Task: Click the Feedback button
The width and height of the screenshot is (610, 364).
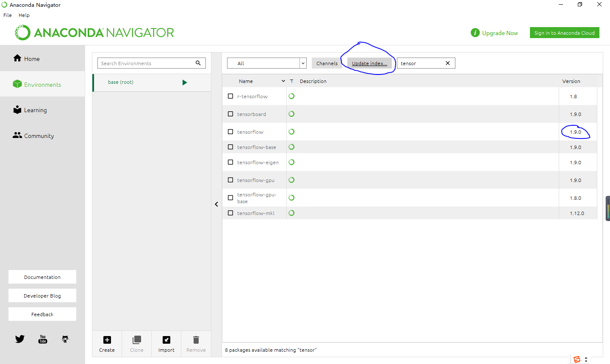Action: [x=42, y=314]
